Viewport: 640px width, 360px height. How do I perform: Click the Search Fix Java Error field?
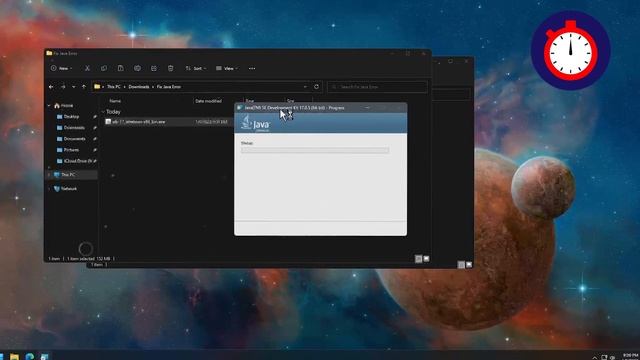click(378, 87)
